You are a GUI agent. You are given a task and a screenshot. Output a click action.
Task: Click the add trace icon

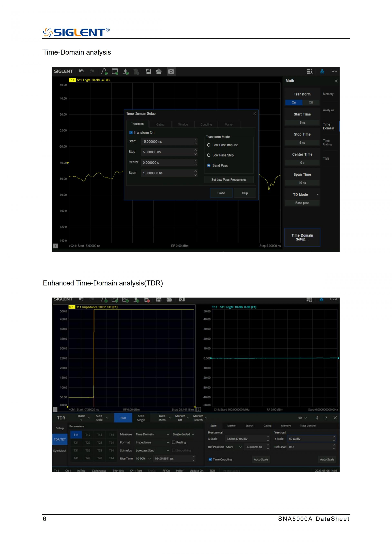(104, 71)
